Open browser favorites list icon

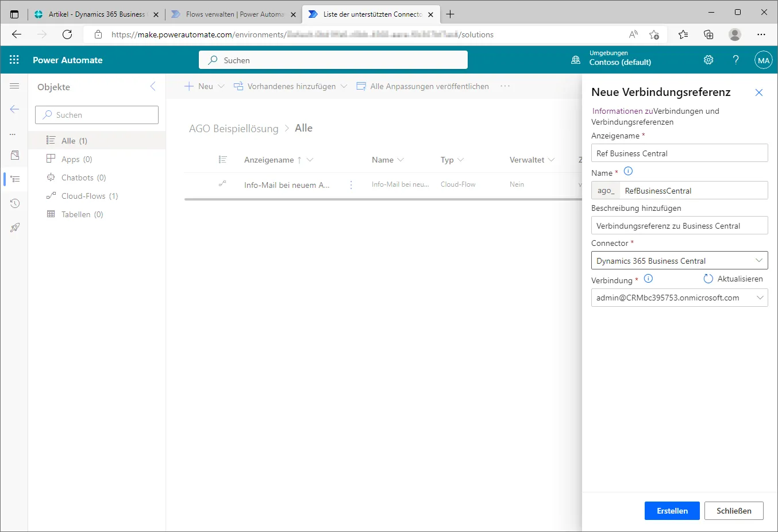pos(683,34)
